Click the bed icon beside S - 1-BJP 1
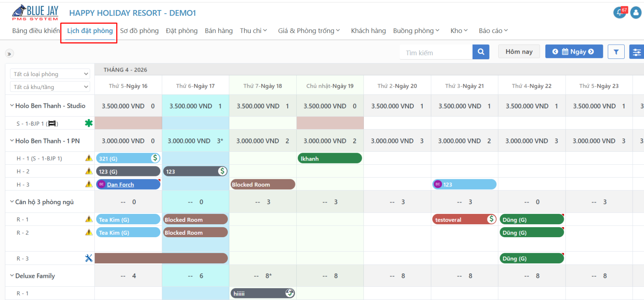 (52, 124)
